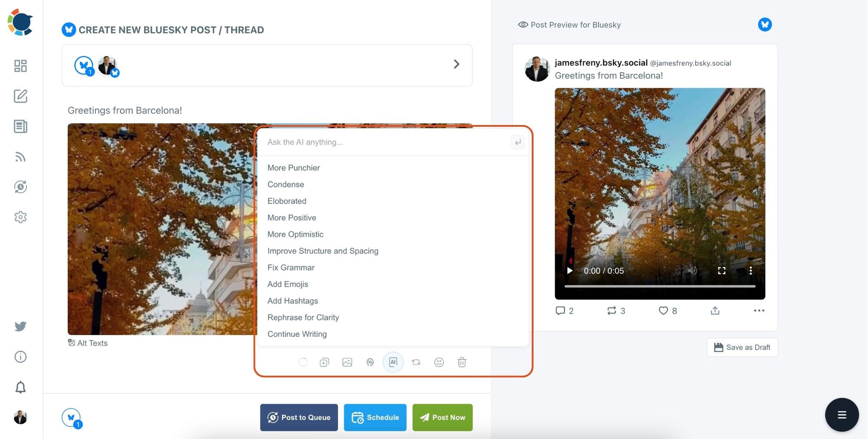Like the preview post with the heart icon
Screen dimensions: 868x439
(x=663, y=311)
